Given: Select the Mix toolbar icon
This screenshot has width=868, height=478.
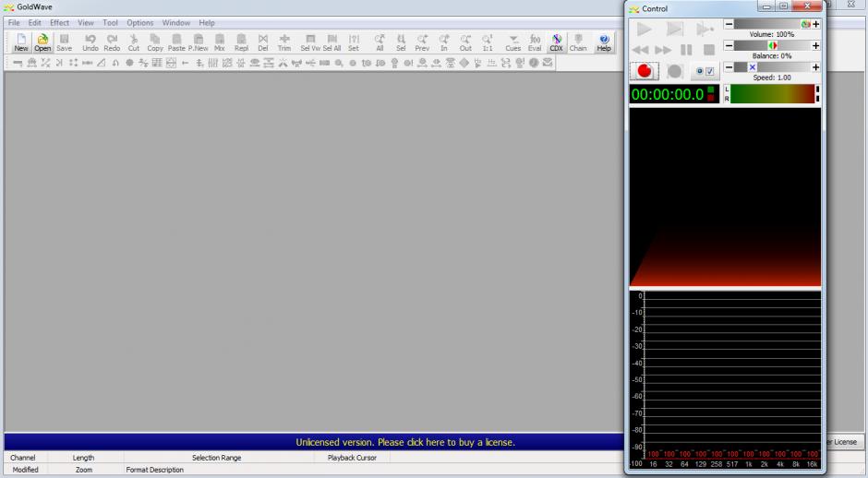Looking at the screenshot, I should click(220, 42).
